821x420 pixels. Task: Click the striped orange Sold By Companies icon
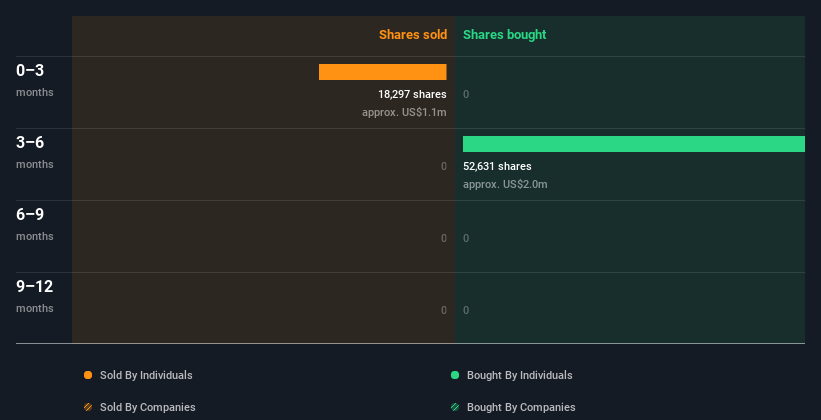coord(88,407)
